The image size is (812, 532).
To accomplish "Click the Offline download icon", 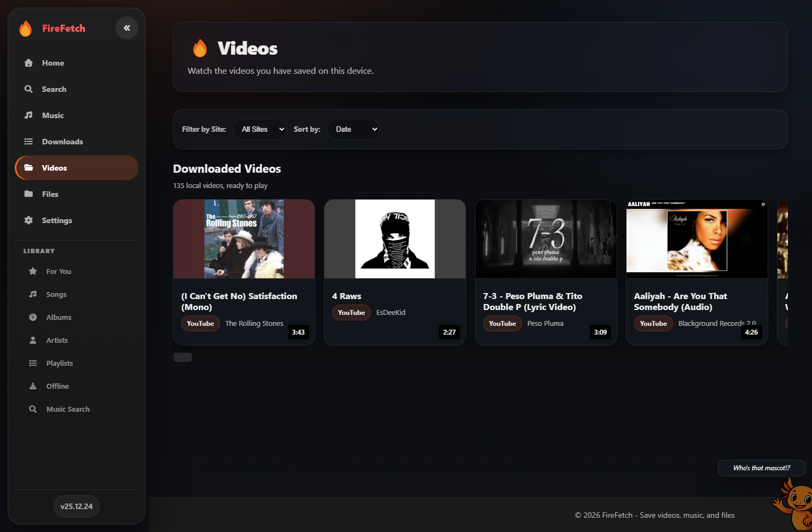I will (33, 386).
